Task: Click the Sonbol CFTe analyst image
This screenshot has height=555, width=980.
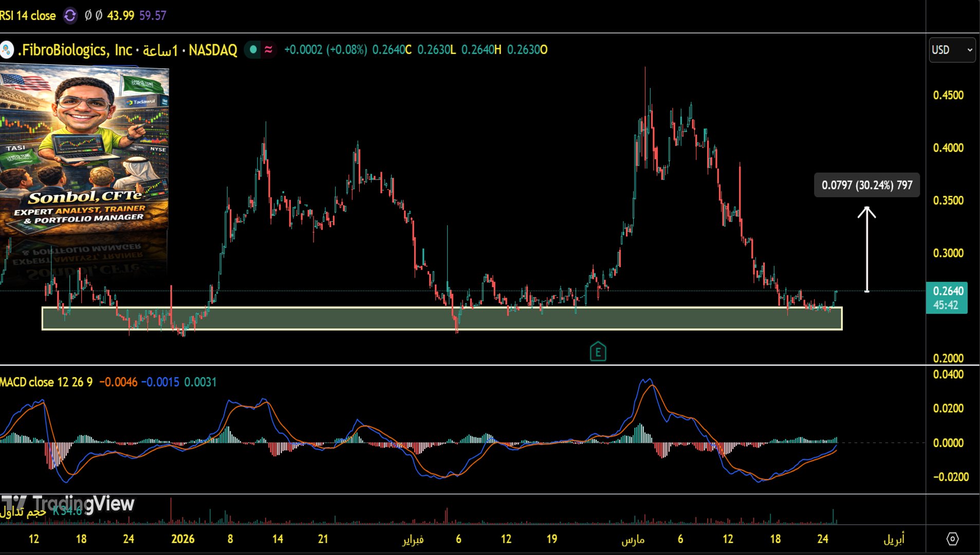Action: pyautogui.click(x=84, y=149)
